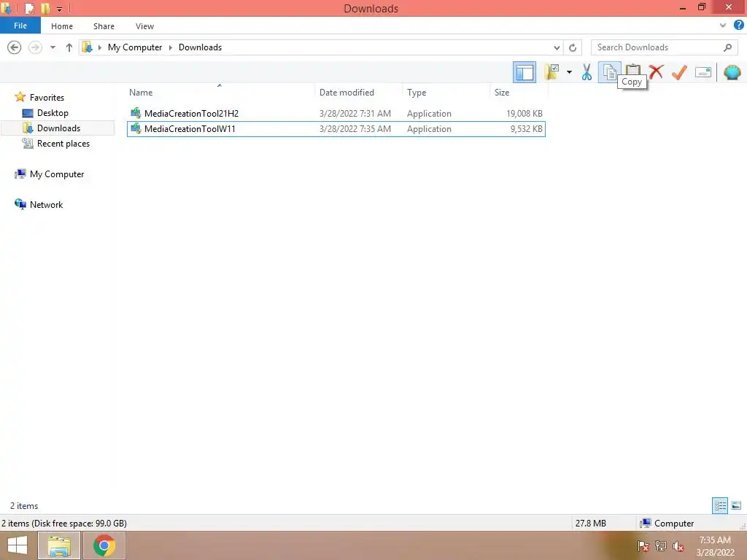Open address bar history dropdown
Screen dimensions: 747x560
tap(557, 47)
